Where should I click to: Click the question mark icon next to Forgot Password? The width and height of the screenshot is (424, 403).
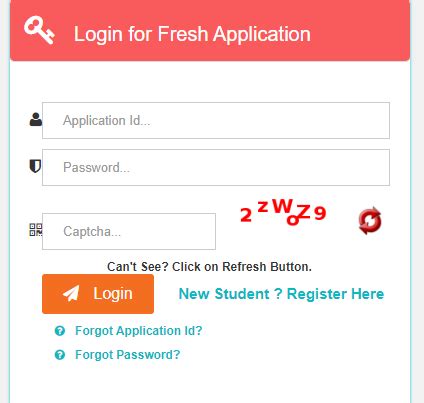coord(60,355)
